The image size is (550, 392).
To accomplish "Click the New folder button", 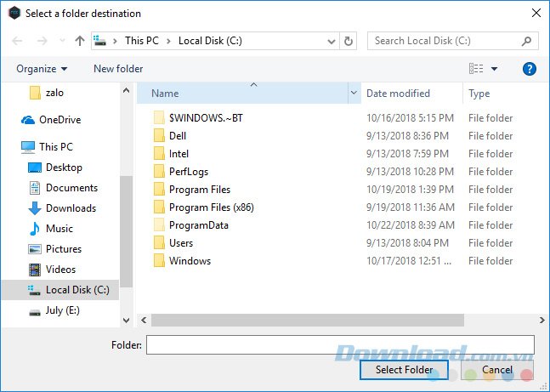I will [x=118, y=69].
